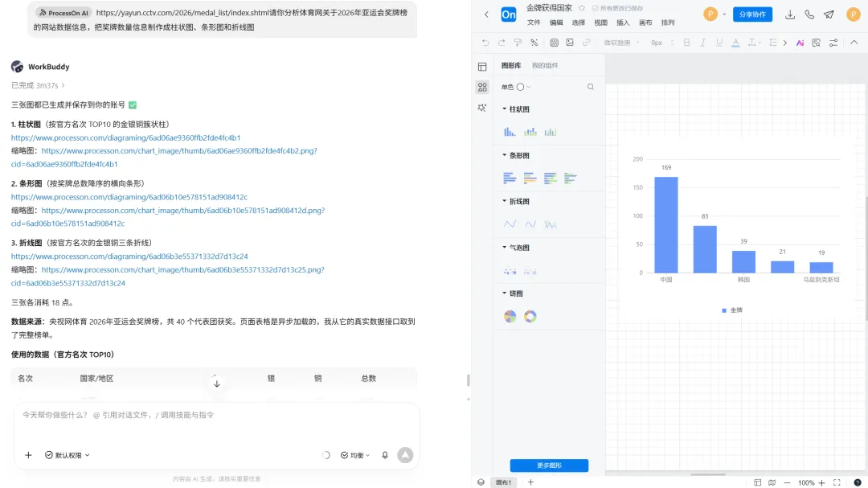Viewport: 868px width, 488px height.
Task: Open the 视图 menu
Action: tap(600, 23)
